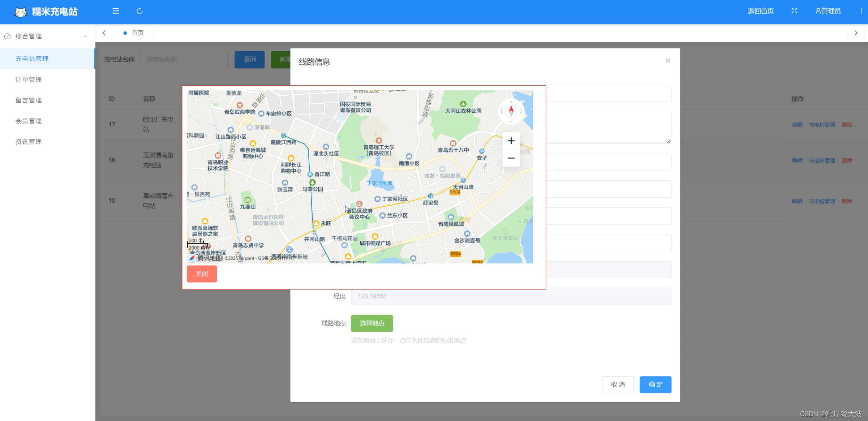Click the refresh/reload icon in top navbar
This screenshot has width=868, height=421.
tap(139, 10)
